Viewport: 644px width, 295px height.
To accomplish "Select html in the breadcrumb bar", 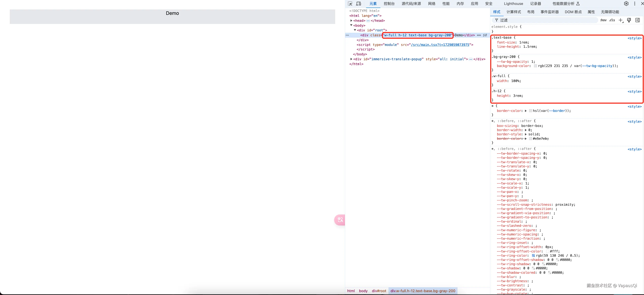I will click(351, 291).
